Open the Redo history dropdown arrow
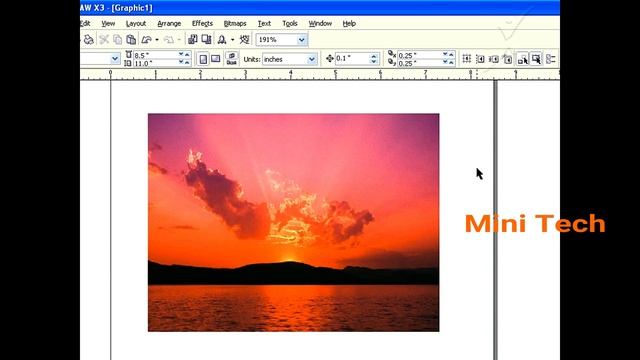The height and width of the screenshot is (360, 640). coord(179,40)
